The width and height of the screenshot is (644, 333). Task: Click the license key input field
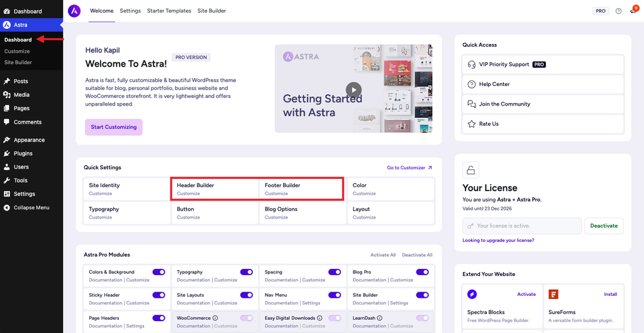(x=522, y=226)
